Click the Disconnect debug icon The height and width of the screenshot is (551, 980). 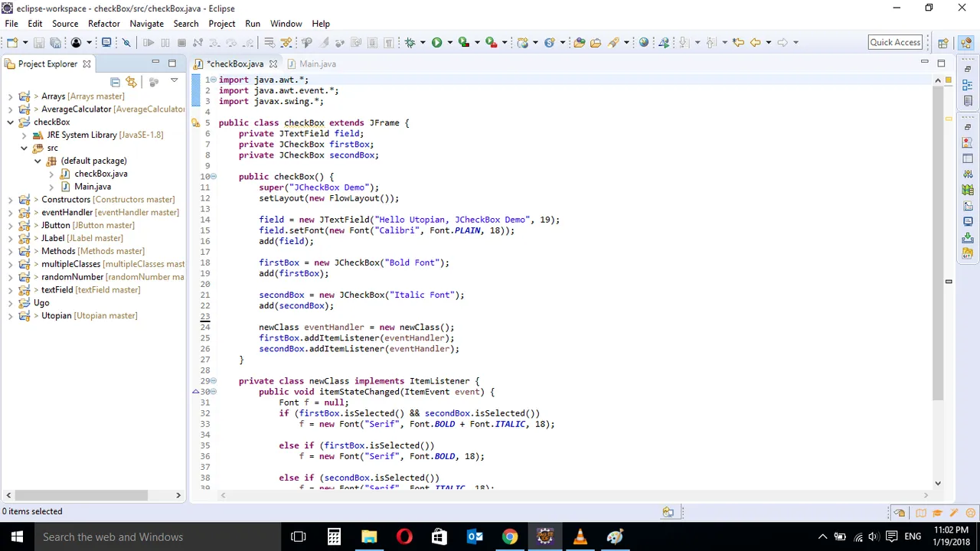[x=198, y=43]
